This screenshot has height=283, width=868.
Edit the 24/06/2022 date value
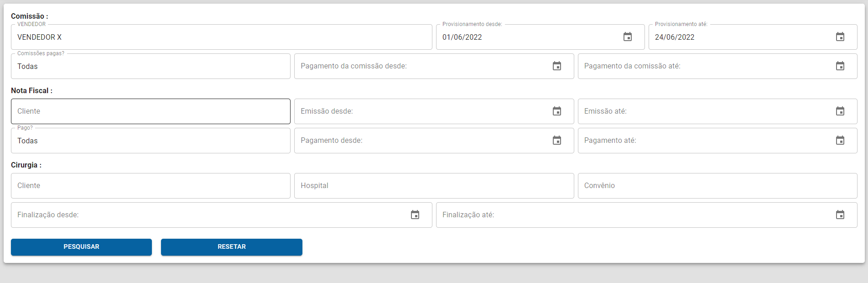[x=675, y=37]
